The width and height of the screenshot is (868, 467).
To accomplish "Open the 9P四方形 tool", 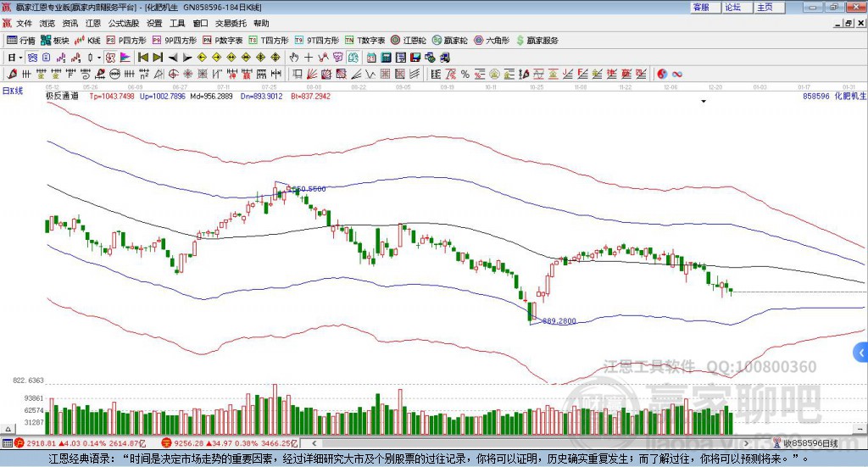I will pos(174,41).
